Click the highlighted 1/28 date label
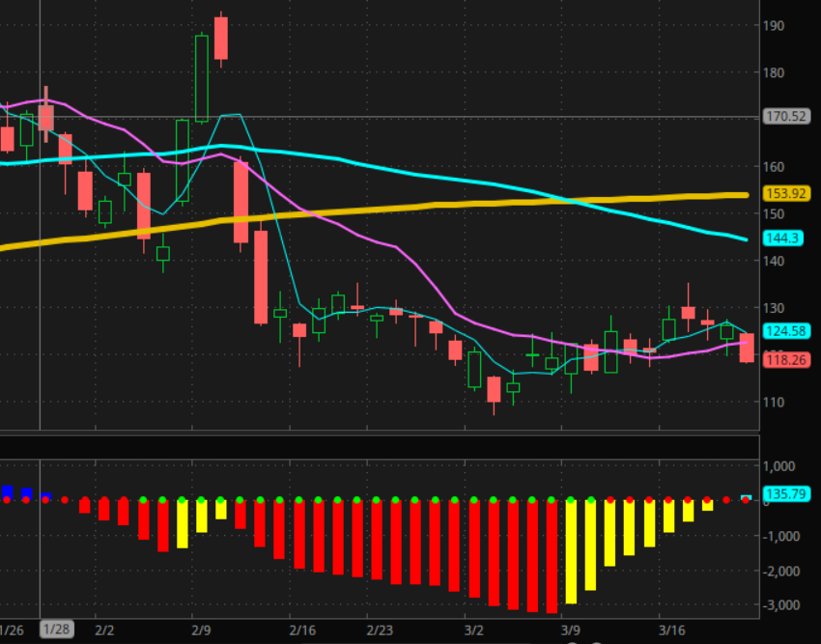This screenshot has height=644, width=821. click(x=57, y=630)
